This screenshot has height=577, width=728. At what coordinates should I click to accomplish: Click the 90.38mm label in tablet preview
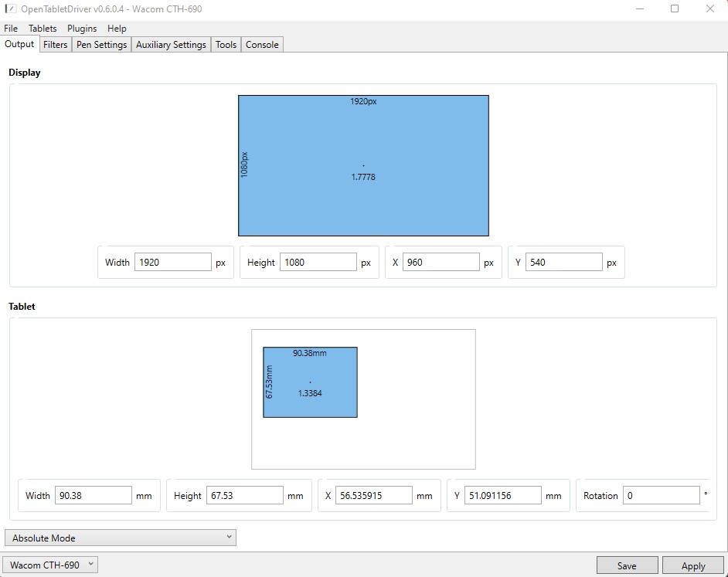(310, 353)
